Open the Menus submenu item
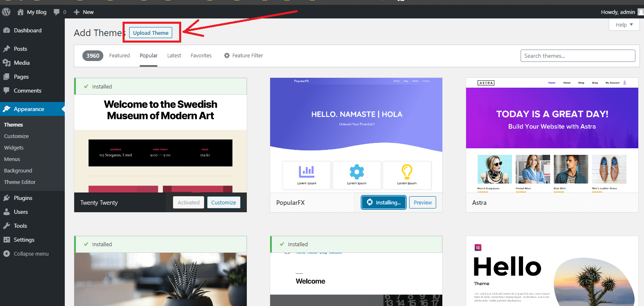 [12, 159]
